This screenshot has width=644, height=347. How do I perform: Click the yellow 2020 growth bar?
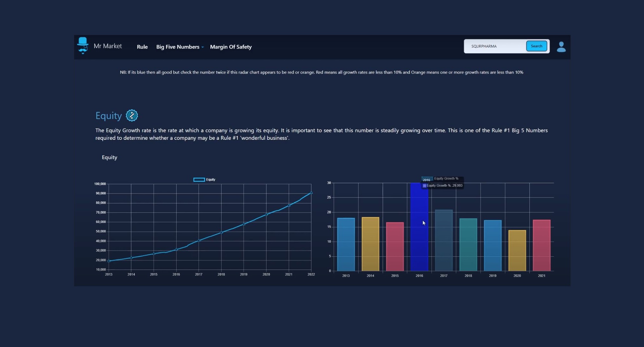click(x=517, y=251)
